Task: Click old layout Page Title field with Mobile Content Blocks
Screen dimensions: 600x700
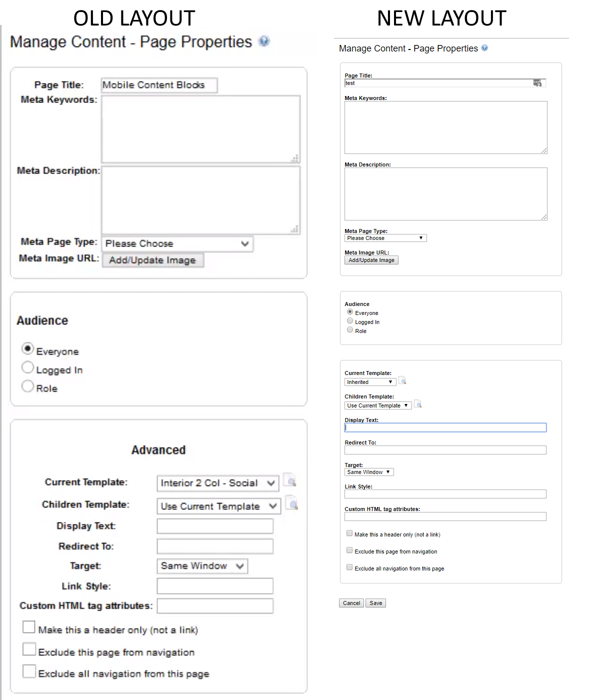Action: [x=159, y=85]
